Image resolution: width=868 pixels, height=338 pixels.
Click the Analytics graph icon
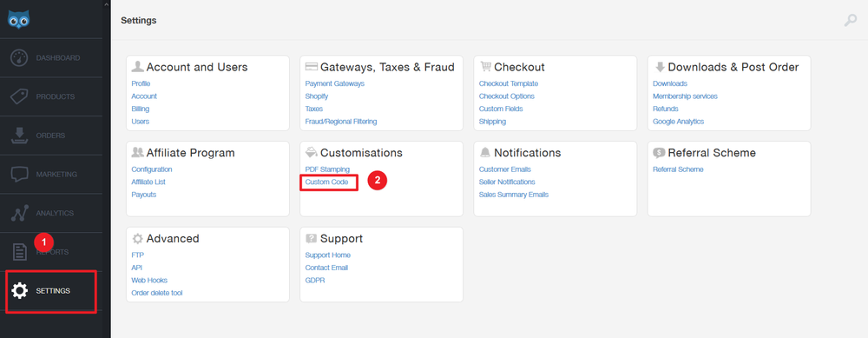[x=19, y=213]
